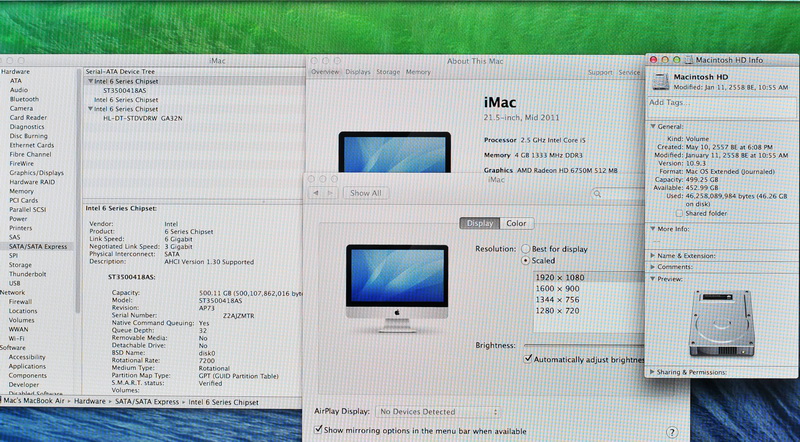Expand the Sharing & Permissions section
The width and height of the screenshot is (800, 442).
click(653, 372)
